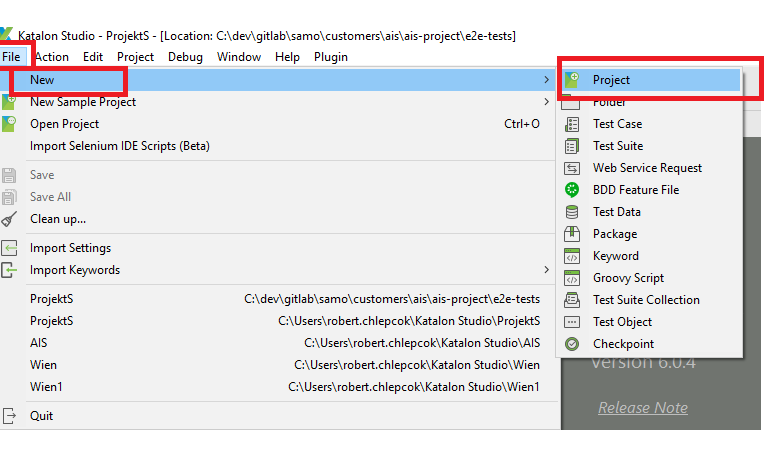Click the Package icon in submenu

pos(572,234)
